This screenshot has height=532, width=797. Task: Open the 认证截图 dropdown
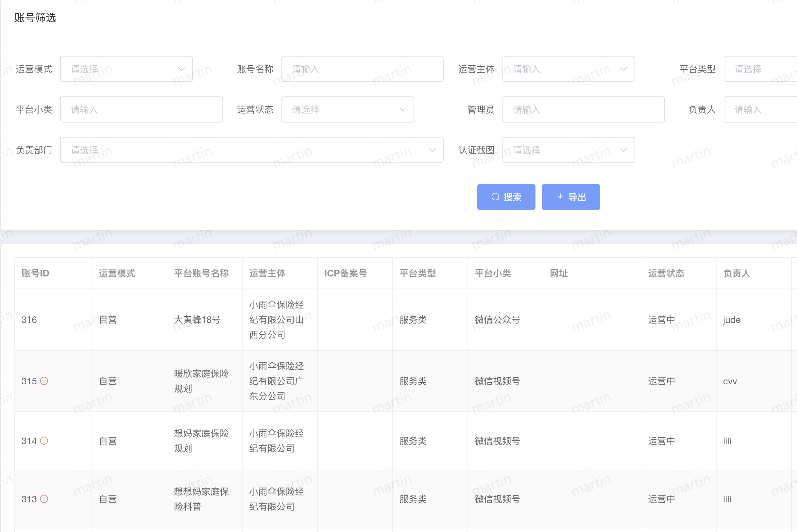tap(568, 150)
